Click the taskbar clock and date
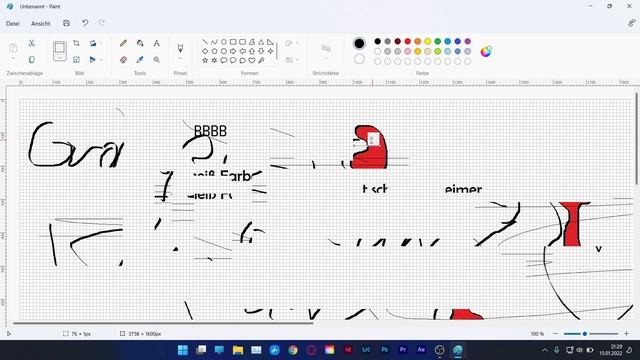640x360 pixels. click(x=611, y=350)
